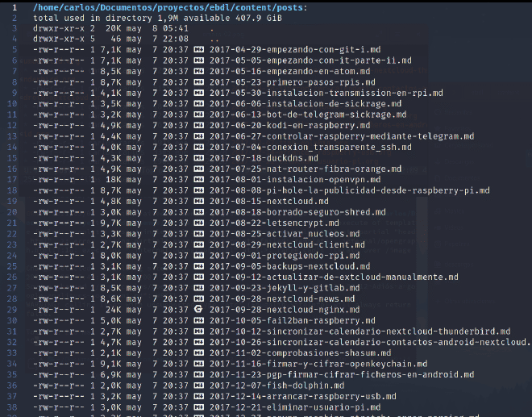Click the 9,7K size of letsencrypt.md
Screen dimensions: 532x417
110,223
